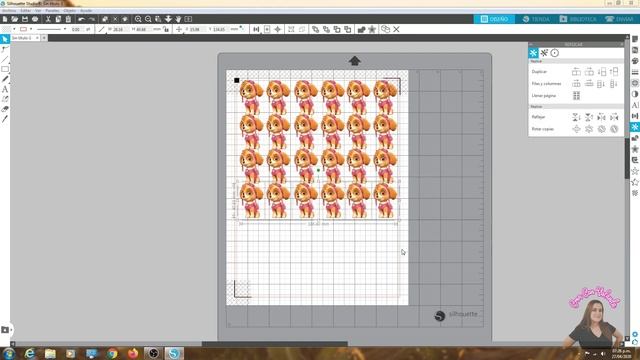This screenshot has width=640, height=360.
Task: Click the Weld shapes icon
Action: (x=361, y=29)
